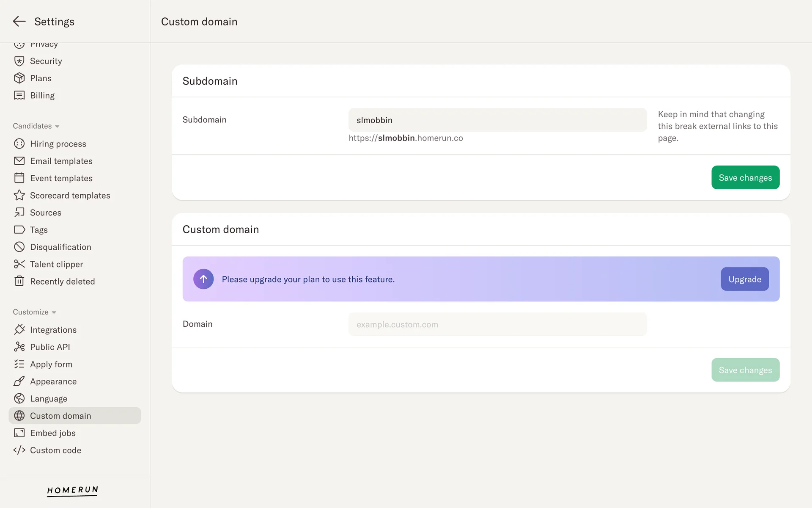Image resolution: width=812 pixels, height=508 pixels.
Task: Click the Security shield icon
Action: (19, 61)
